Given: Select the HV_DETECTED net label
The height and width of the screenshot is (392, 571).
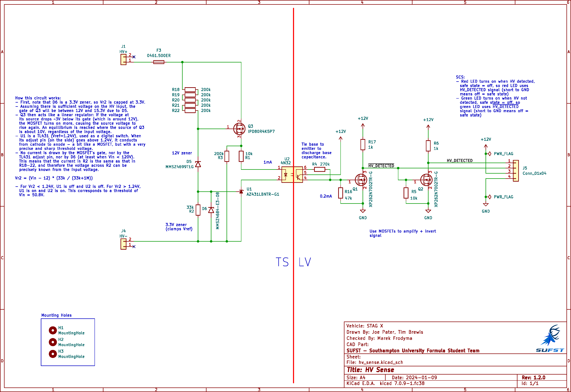Looking at the screenshot, I should tap(459, 160).
